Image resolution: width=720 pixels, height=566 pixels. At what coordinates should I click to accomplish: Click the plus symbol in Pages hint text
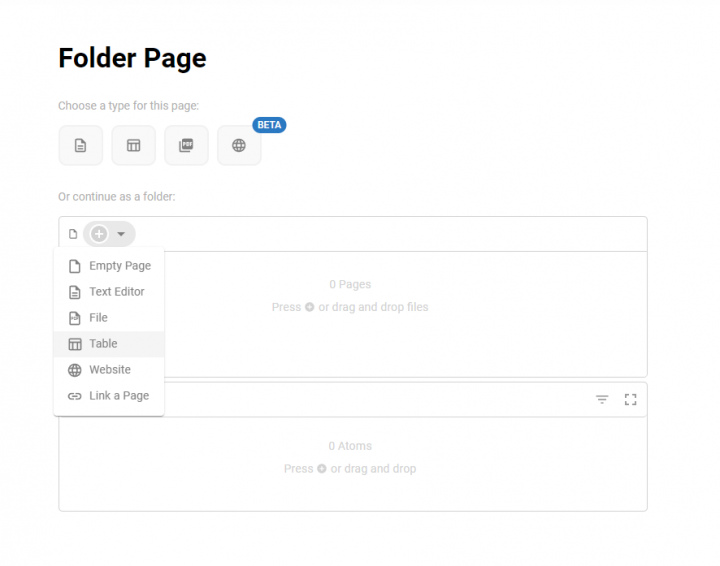(x=309, y=308)
